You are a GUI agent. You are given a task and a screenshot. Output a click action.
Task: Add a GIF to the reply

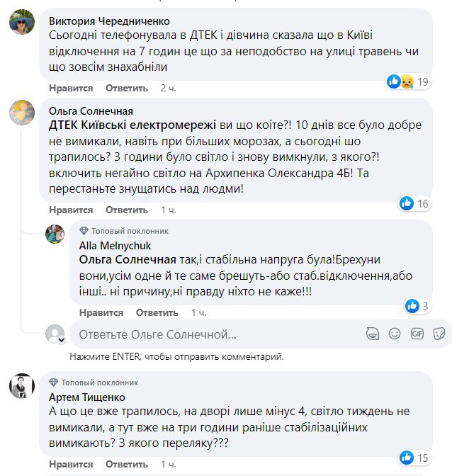417,333
